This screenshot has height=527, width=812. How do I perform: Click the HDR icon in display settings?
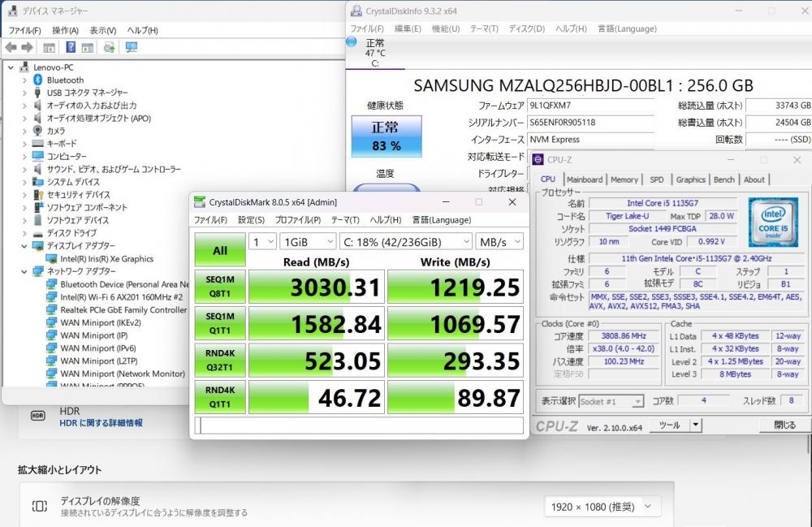pos(38,416)
